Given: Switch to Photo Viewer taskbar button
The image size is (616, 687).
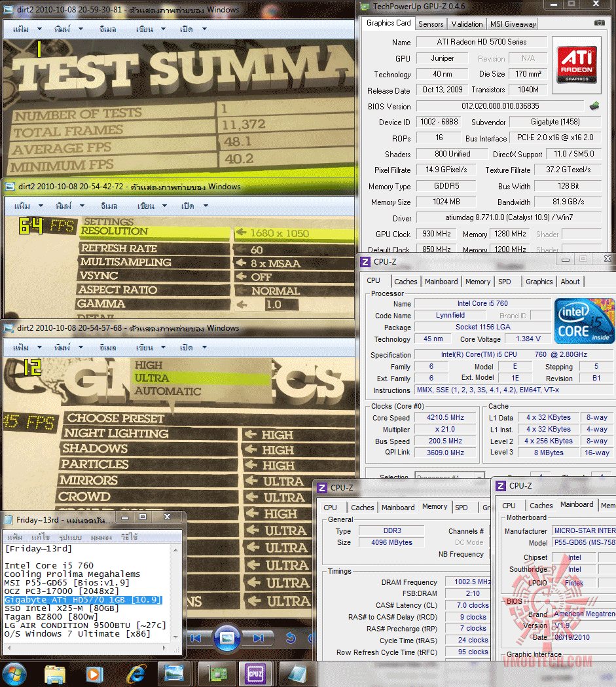Looking at the screenshot, I should coord(174,674).
